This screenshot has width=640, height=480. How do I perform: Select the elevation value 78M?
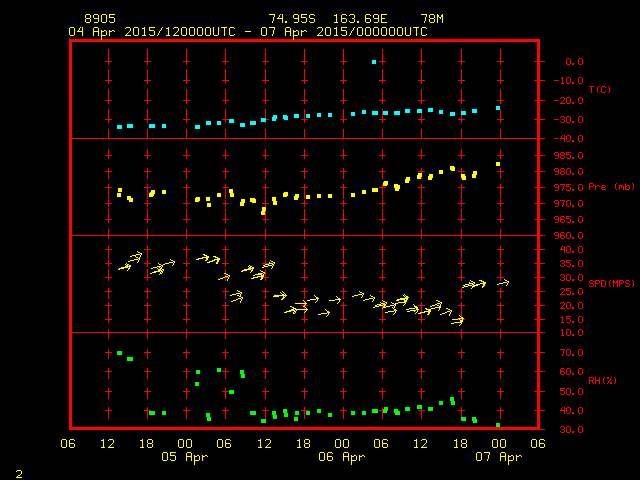(433, 19)
